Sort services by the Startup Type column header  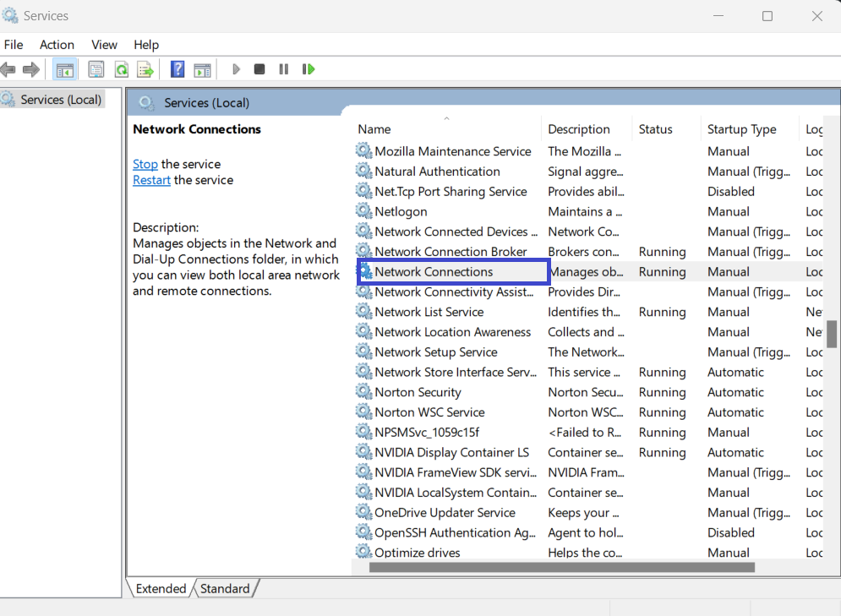tap(741, 129)
